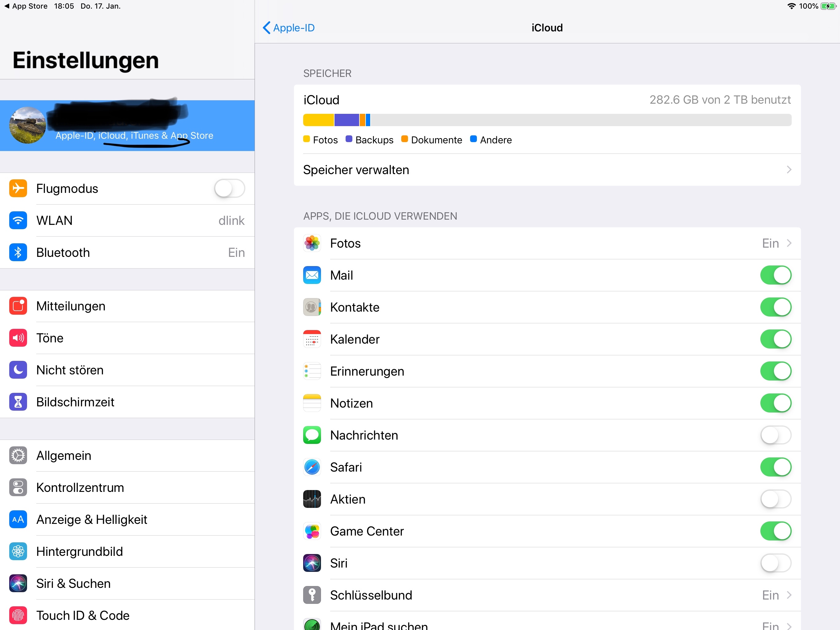This screenshot has height=630, width=840.
Task: Enable the Flugmodus switch
Action: 229,189
